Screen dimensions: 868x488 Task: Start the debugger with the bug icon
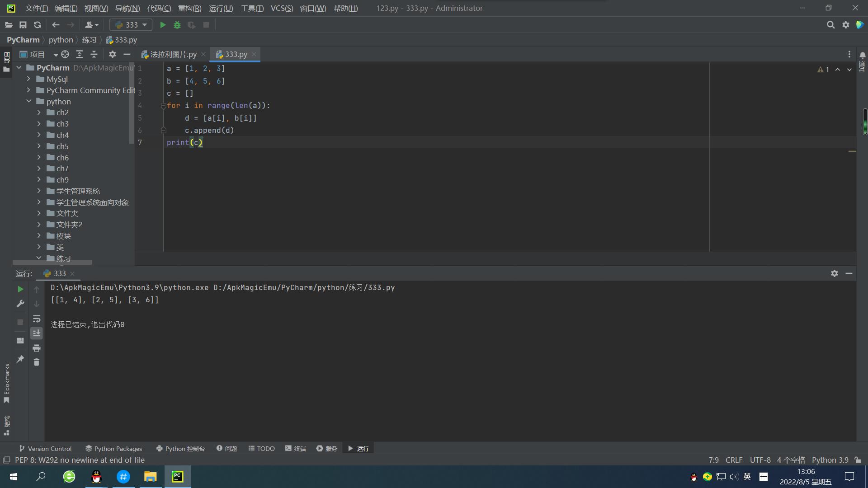pos(177,25)
